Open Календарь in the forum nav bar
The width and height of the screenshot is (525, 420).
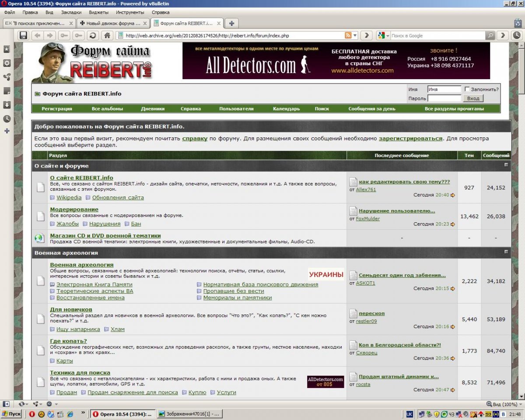click(x=287, y=108)
